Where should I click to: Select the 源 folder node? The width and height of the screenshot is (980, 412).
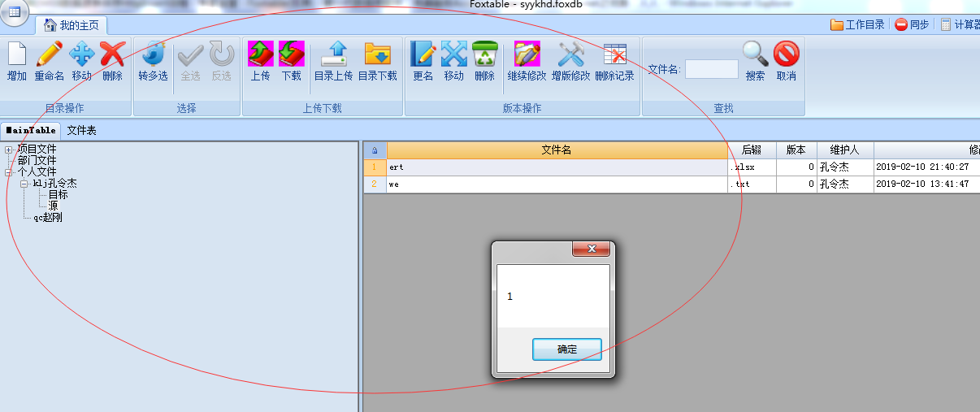[x=53, y=206]
